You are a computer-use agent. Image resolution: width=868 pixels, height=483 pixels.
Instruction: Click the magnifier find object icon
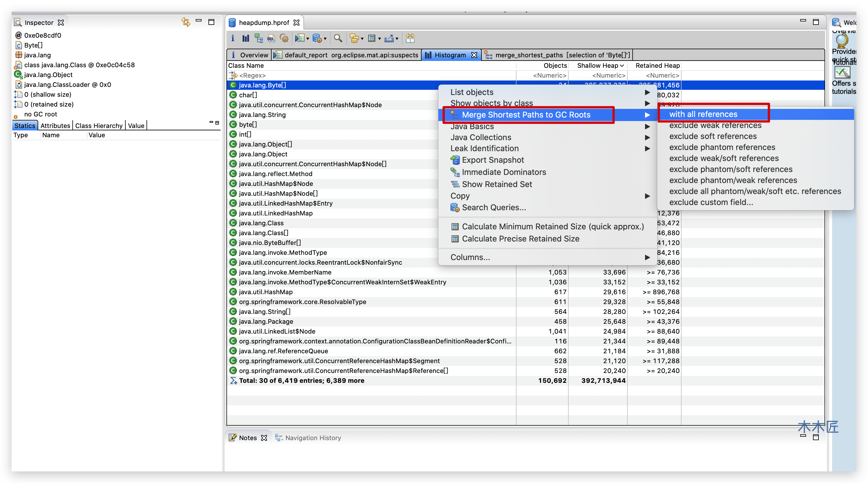coord(338,39)
